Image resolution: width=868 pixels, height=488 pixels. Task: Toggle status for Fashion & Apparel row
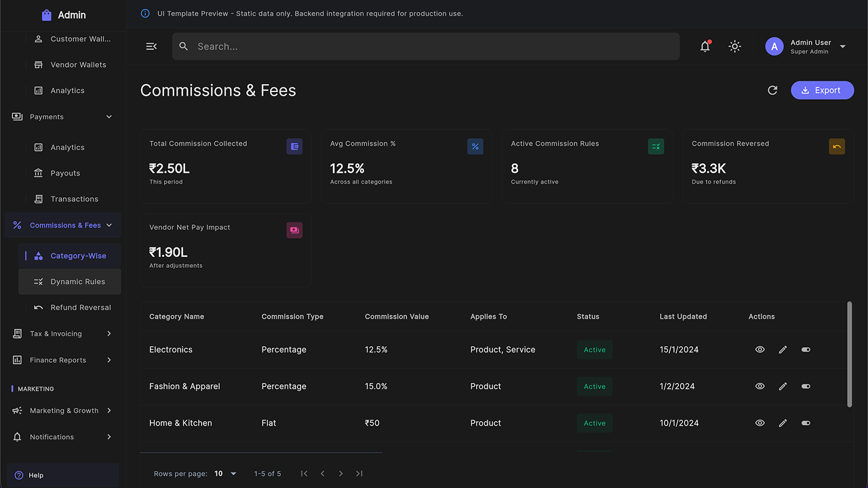(806, 386)
